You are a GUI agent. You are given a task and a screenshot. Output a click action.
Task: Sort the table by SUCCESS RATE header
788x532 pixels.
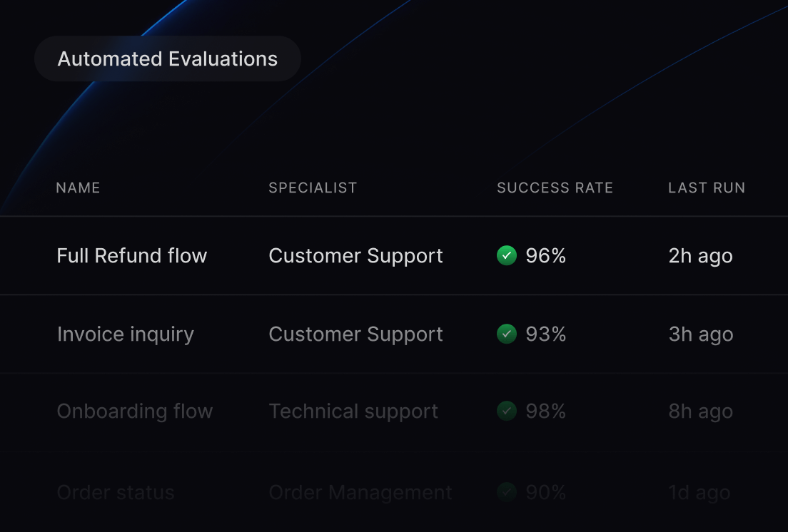[555, 188]
